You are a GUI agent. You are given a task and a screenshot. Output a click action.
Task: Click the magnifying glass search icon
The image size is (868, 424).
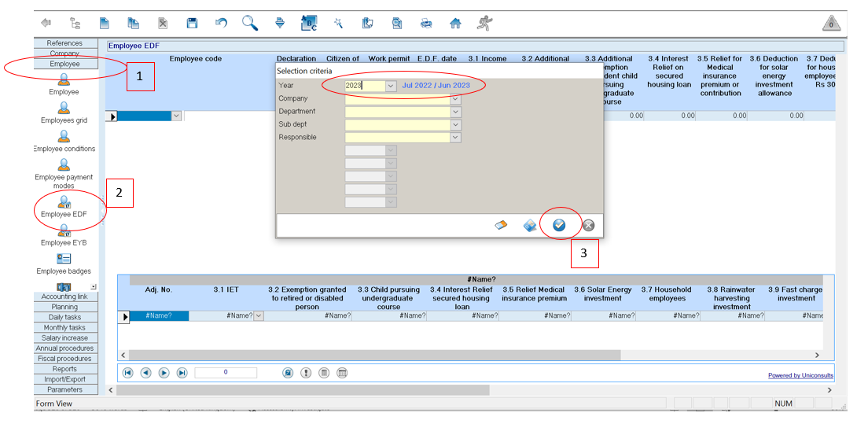coord(250,23)
